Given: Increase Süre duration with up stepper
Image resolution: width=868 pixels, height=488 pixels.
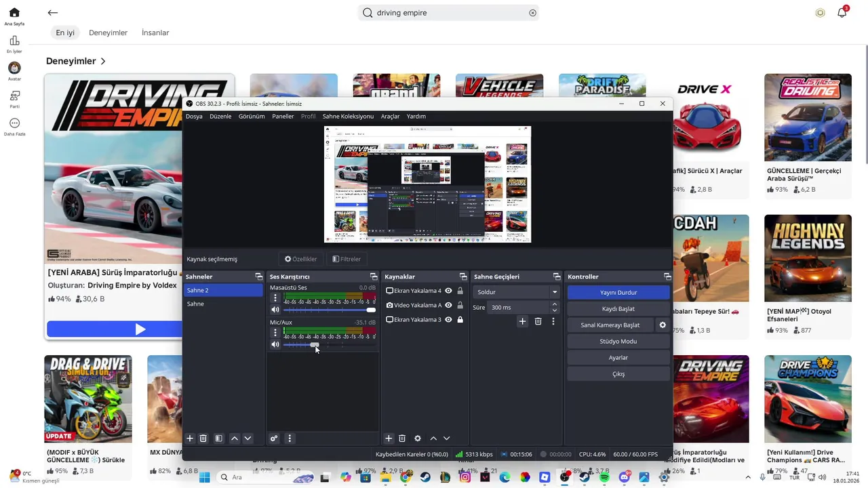Looking at the screenshot, I should point(555,304).
